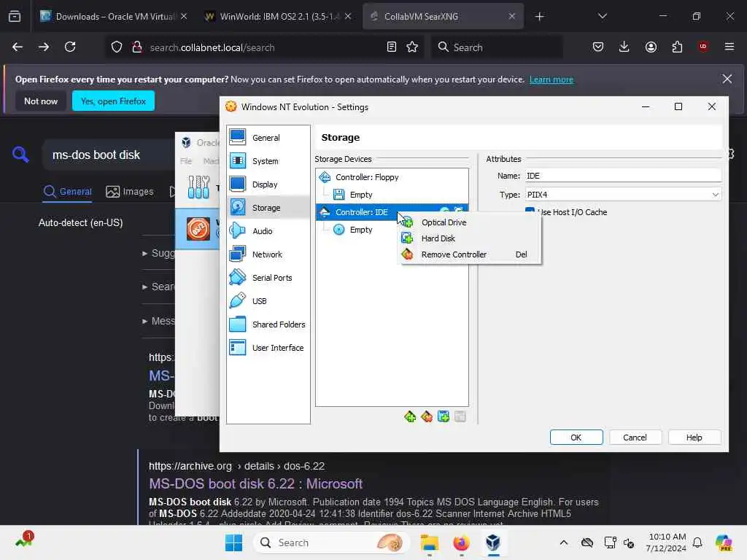The image size is (747, 560).
Task: Click the Windows Start button
Action: tap(233, 542)
